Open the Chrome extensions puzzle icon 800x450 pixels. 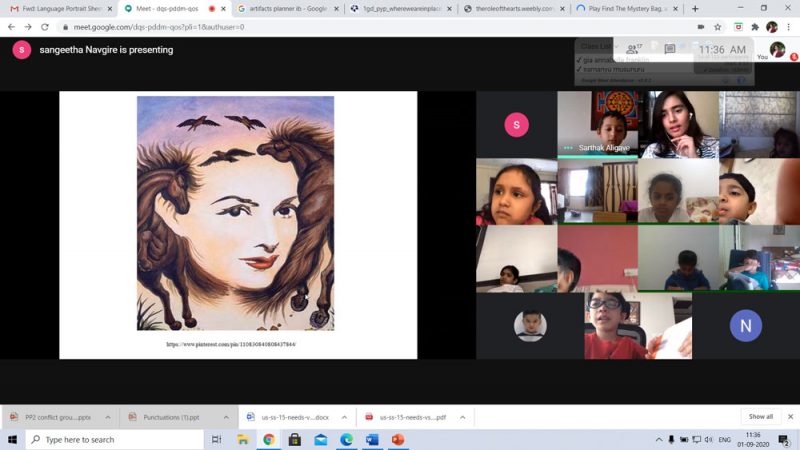click(x=755, y=27)
